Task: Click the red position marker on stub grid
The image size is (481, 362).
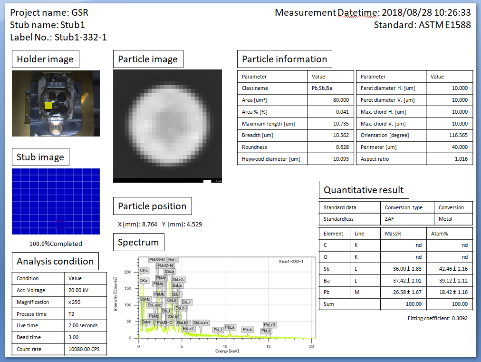Action: [61, 224]
